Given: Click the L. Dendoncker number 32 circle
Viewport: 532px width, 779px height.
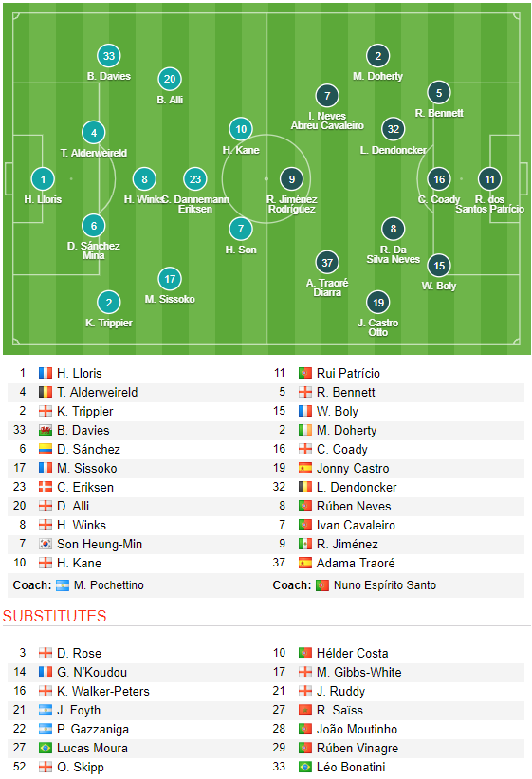Looking at the screenshot, I should (393, 129).
